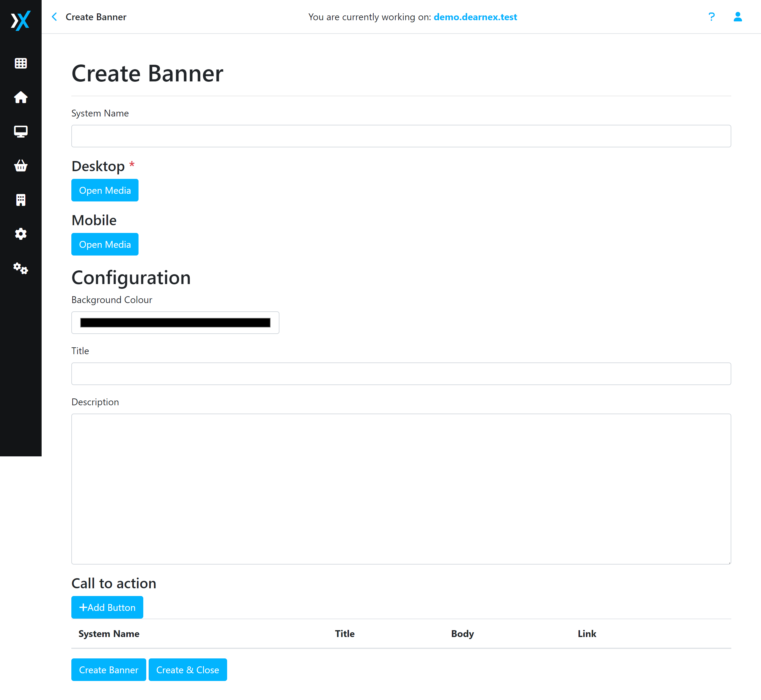Click inside the Description text area
The image size is (761, 700).
(401, 489)
